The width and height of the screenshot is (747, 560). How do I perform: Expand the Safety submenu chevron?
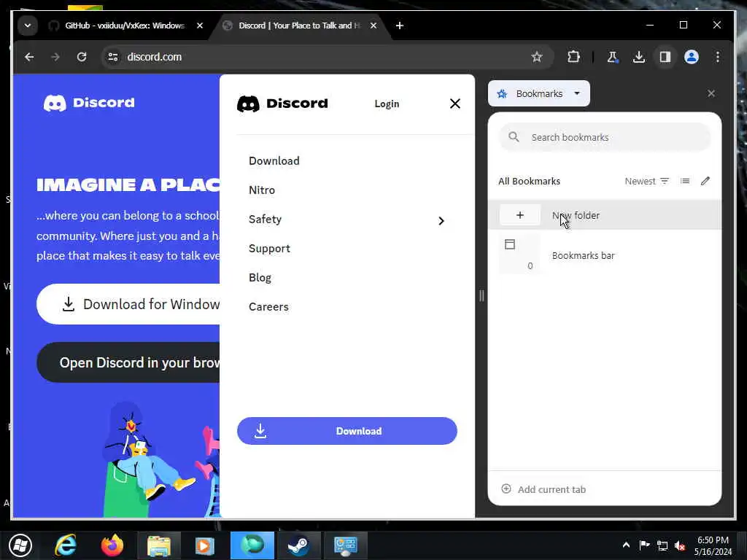click(x=441, y=221)
